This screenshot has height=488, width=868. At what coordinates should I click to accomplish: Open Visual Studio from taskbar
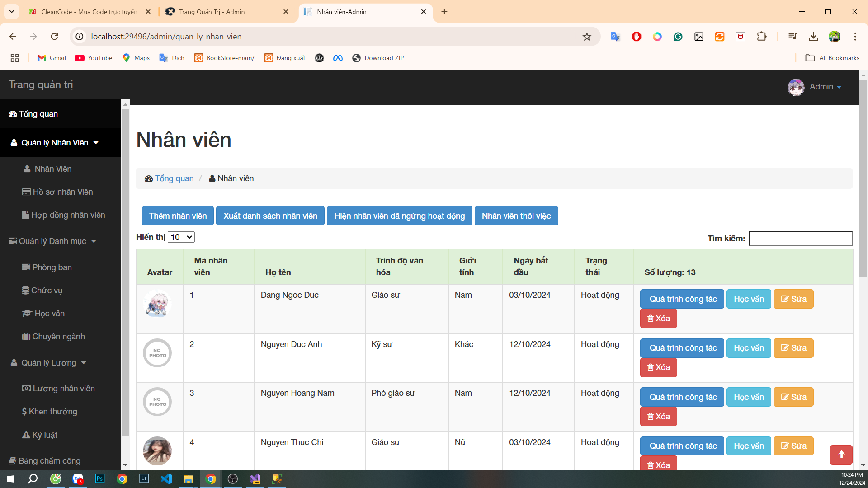point(255,479)
